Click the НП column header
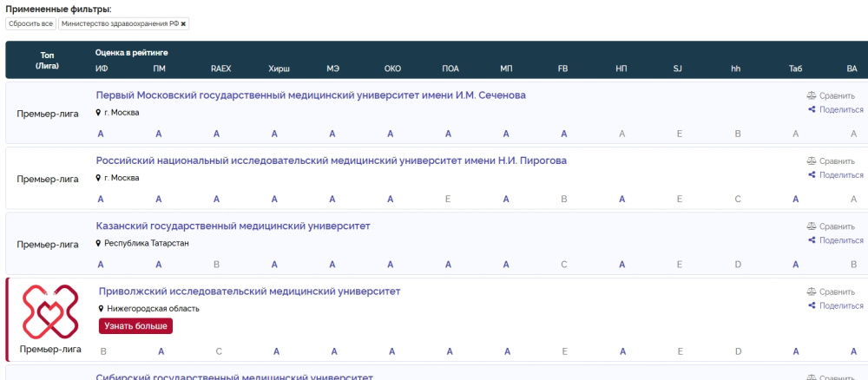This screenshot has width=868, height=380. click(x=621, y=69)
